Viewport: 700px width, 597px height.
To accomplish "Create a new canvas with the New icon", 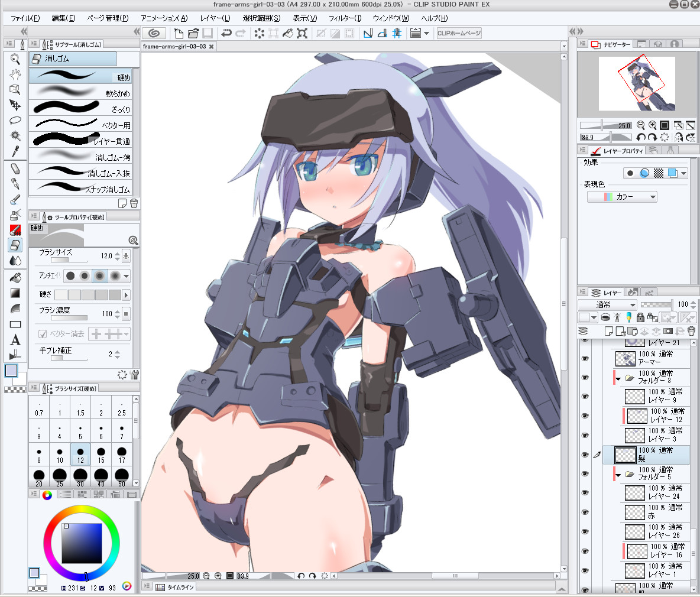I will [x=179, y=33].
